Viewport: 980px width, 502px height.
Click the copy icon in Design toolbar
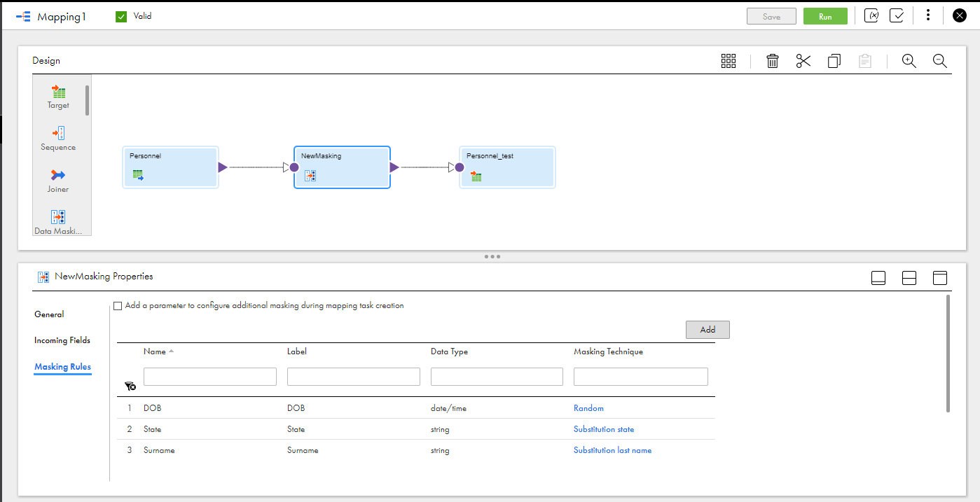834,61
